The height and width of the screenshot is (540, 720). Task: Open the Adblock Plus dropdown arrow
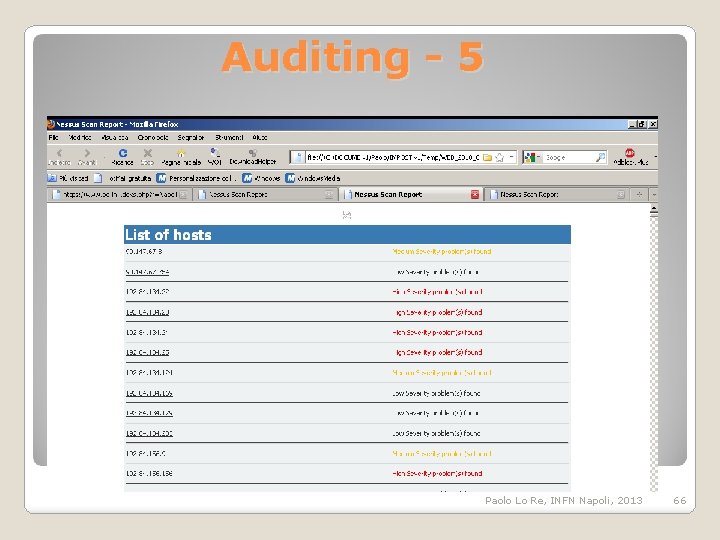tap(655, 157)
